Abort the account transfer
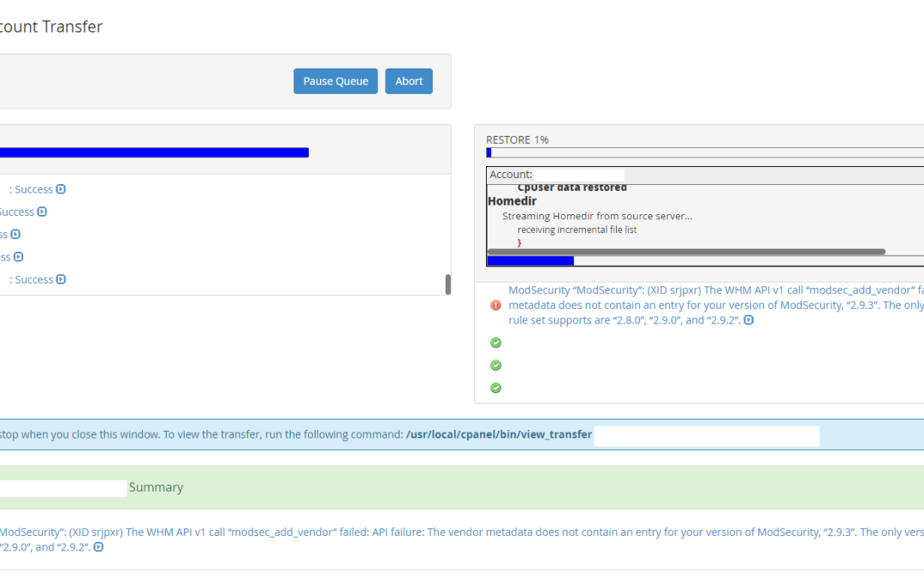The height and width of the screenshot is (578, 924). [x=409, y=81]
